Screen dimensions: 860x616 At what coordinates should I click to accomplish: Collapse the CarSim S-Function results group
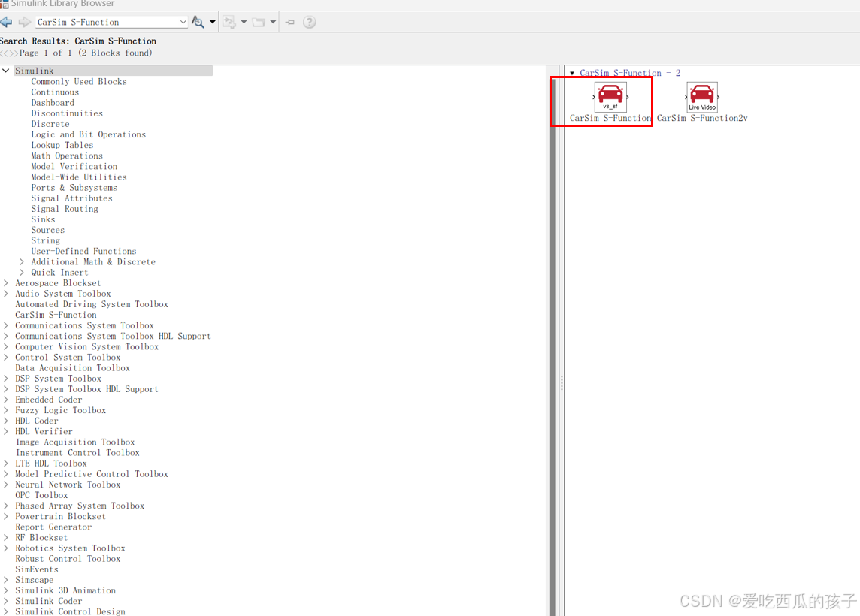pyautogui.click(x=572, y=73)
